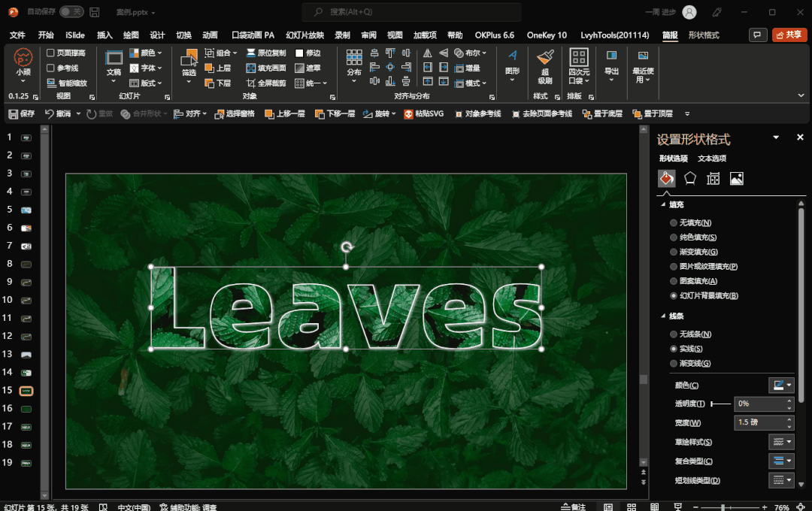Collapse the 线条 line section
The image size is (812, 511).
(x=663, y=316)
